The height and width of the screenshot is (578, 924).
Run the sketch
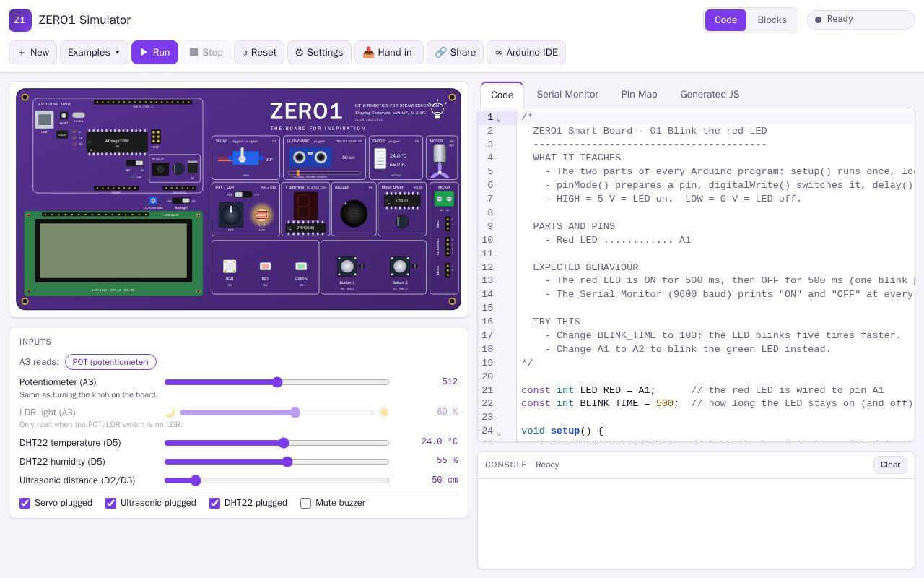coord(154,52)
